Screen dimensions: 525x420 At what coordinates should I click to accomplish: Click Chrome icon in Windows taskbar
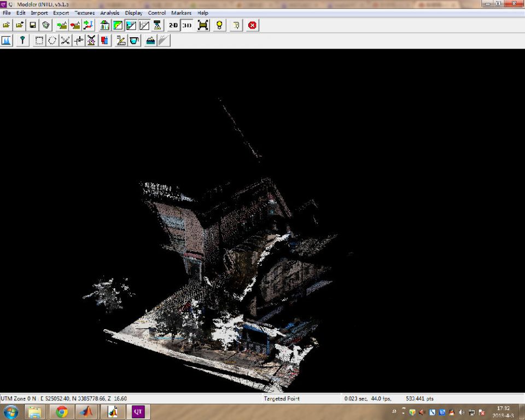[x=61, y=412]
